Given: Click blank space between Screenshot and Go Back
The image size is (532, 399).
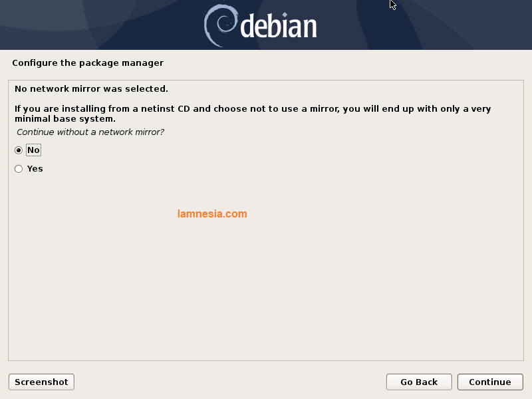Looking at the screenshot, I should 230,382.
